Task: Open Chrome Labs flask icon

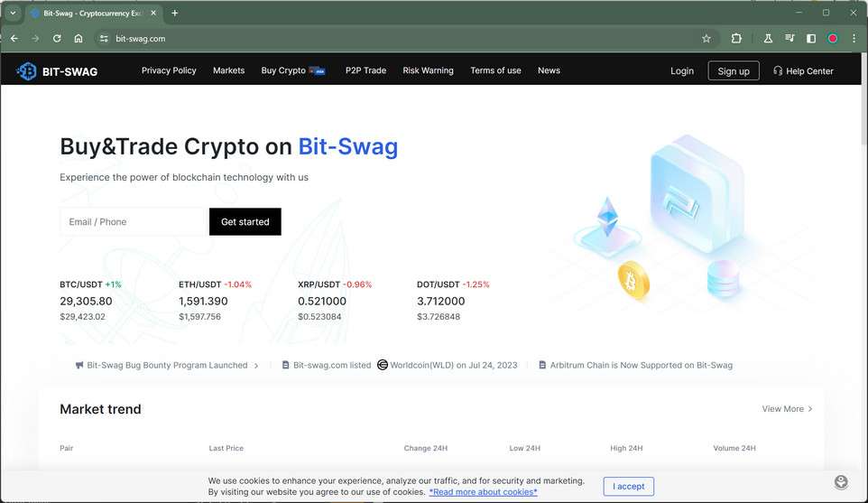Action: (768, 39)
